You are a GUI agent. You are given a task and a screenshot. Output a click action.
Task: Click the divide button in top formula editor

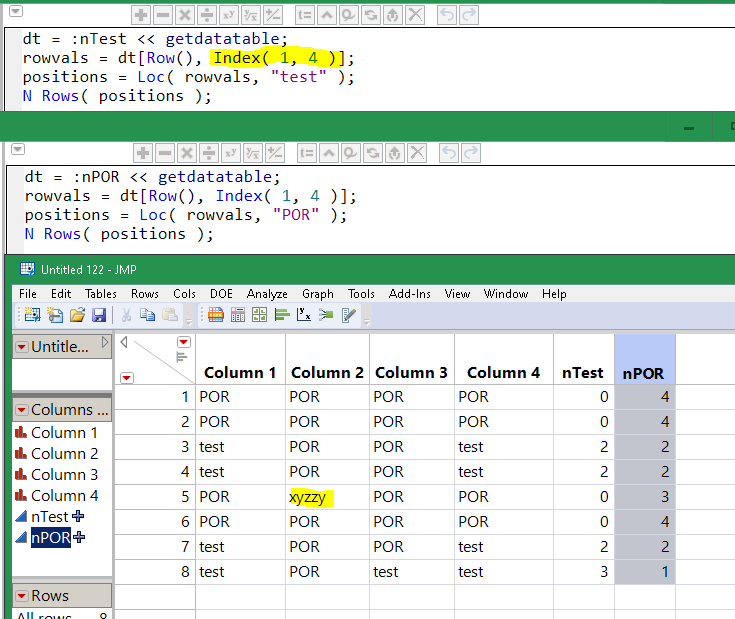click(x=207, y=15)
